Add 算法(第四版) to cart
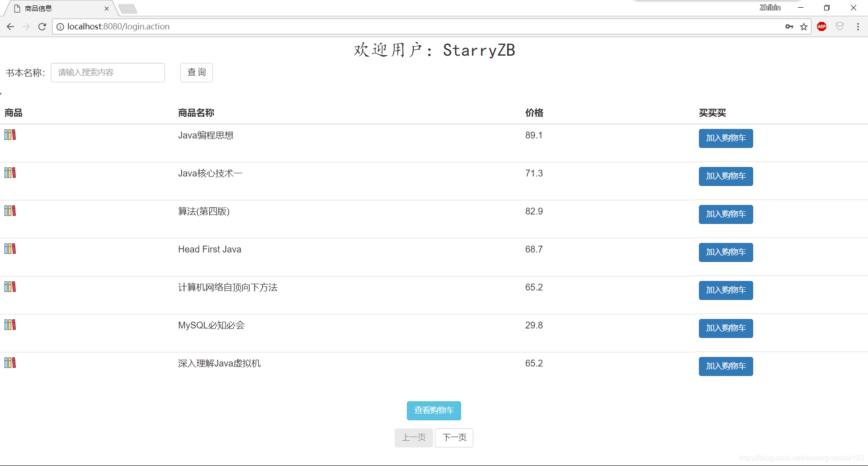 726,214
